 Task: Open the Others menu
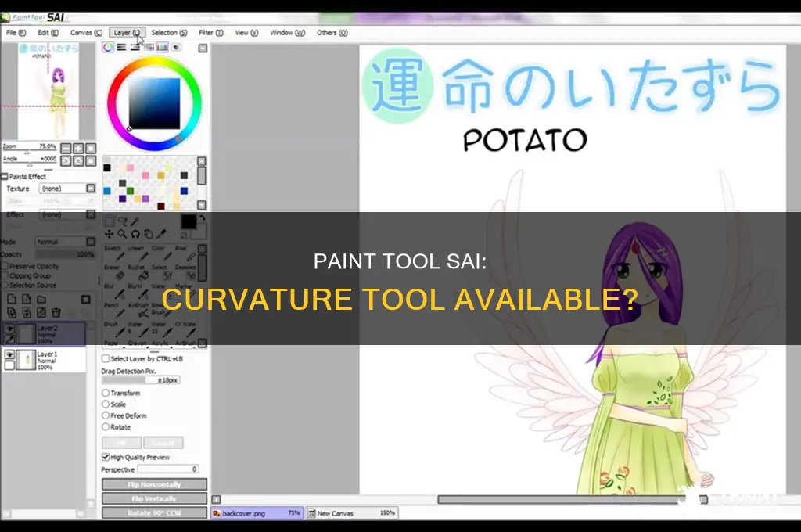pyautogui.click(x=332, y=33)
